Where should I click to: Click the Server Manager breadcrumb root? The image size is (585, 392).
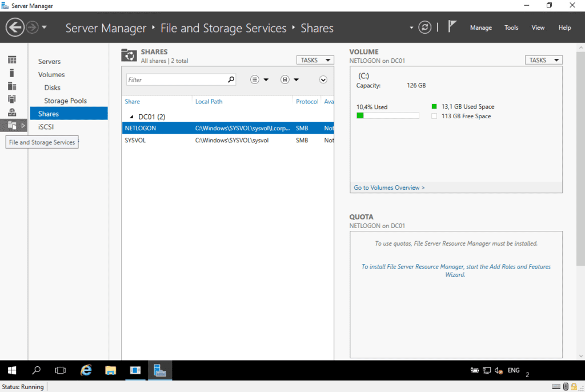click(x=106, y=28)
